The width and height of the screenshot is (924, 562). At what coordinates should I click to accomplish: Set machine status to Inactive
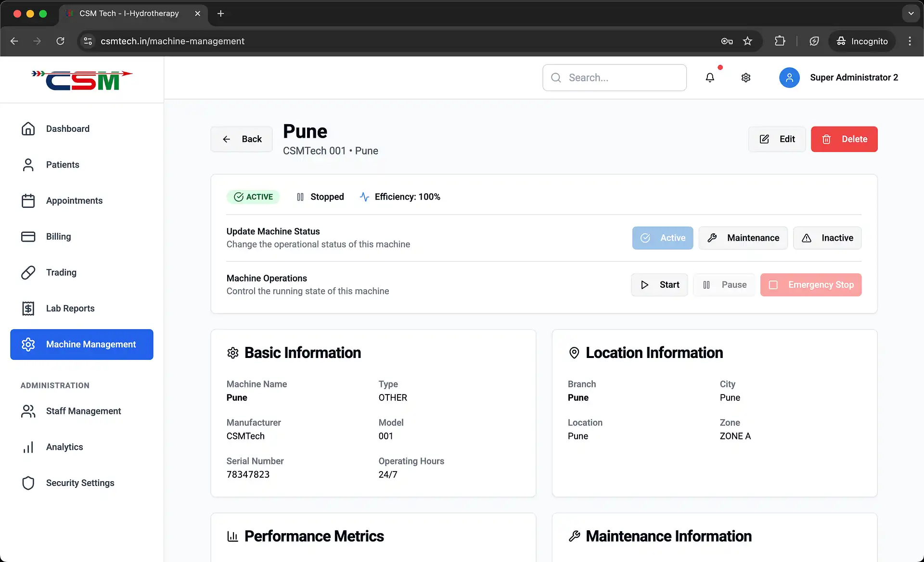pos(827,238)
